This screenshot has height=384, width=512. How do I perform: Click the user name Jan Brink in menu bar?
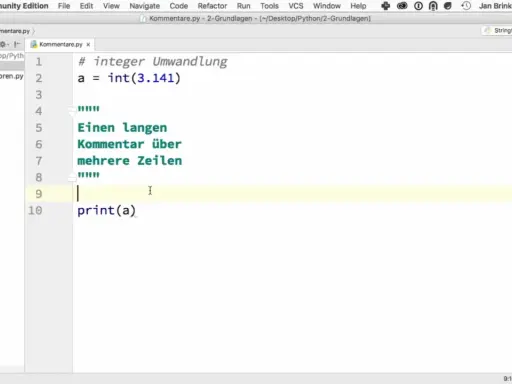point(495,6)
